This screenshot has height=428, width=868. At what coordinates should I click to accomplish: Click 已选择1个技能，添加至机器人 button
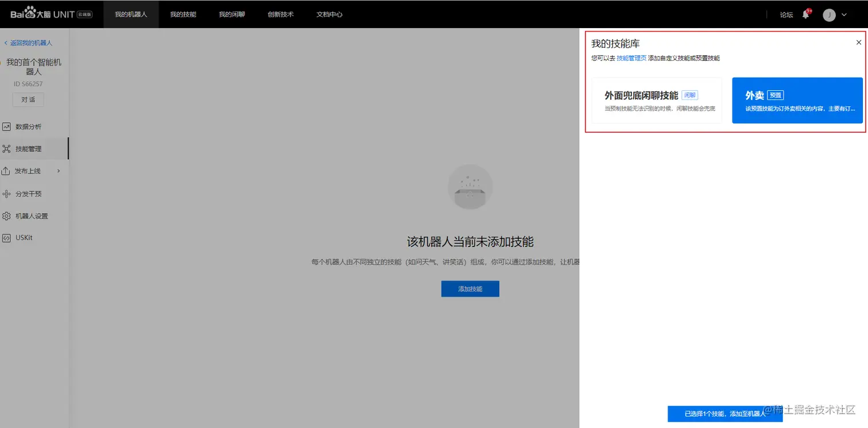[x=725, y=414]
